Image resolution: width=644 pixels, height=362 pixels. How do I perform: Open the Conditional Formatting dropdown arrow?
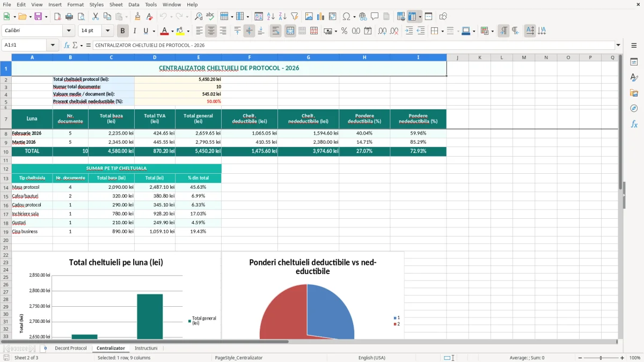[492, 31]
